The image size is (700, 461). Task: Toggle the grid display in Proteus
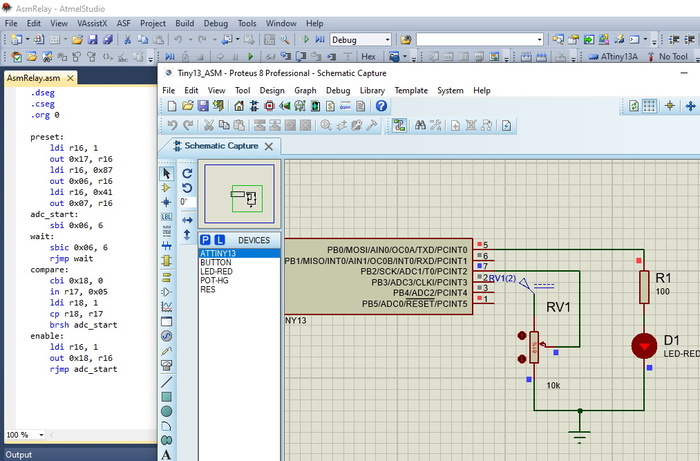point(649,106)
